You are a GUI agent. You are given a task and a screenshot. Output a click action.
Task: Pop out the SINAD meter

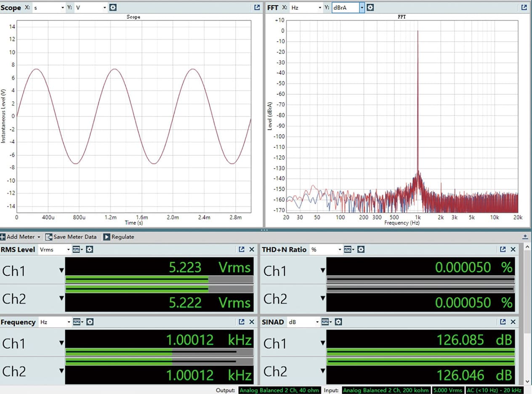click(x=503, y=322)
